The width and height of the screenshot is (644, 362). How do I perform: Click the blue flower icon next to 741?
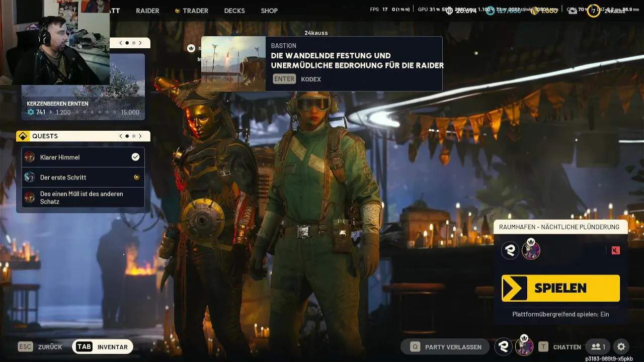31,112
